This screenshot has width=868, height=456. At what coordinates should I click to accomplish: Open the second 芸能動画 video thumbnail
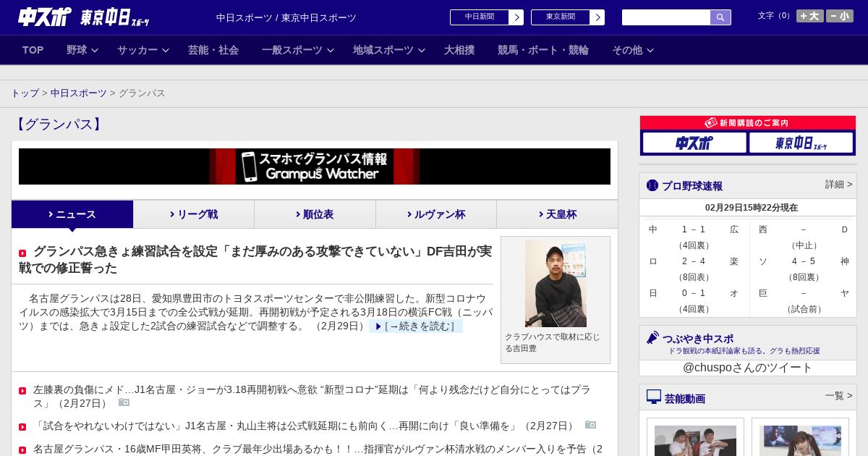point(800,440)
